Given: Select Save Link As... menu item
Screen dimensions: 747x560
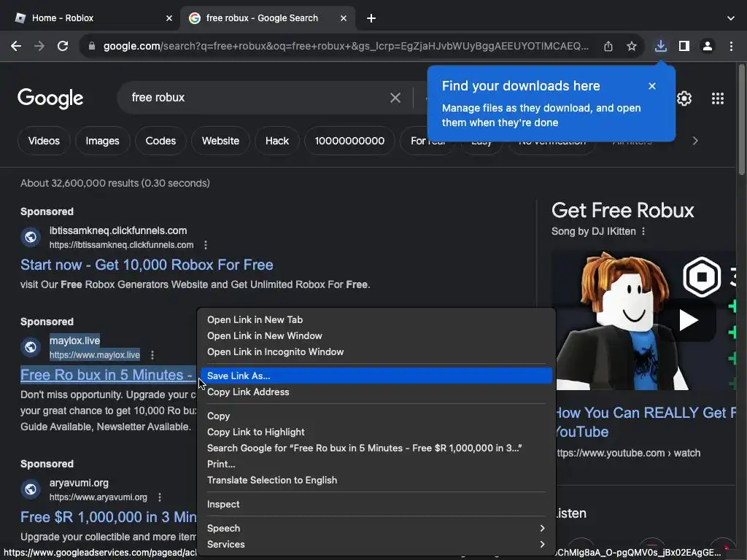Looking at the screenshot, I should [x=376, y=376].
